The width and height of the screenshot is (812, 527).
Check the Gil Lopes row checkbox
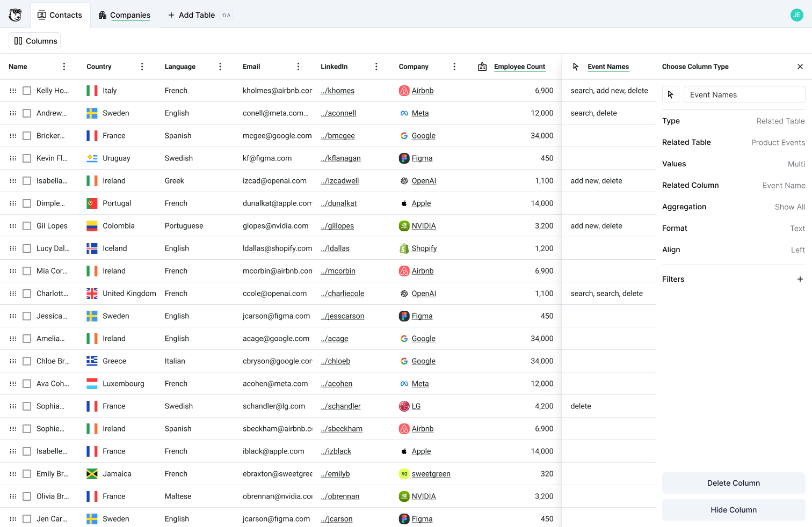(27, 226)
